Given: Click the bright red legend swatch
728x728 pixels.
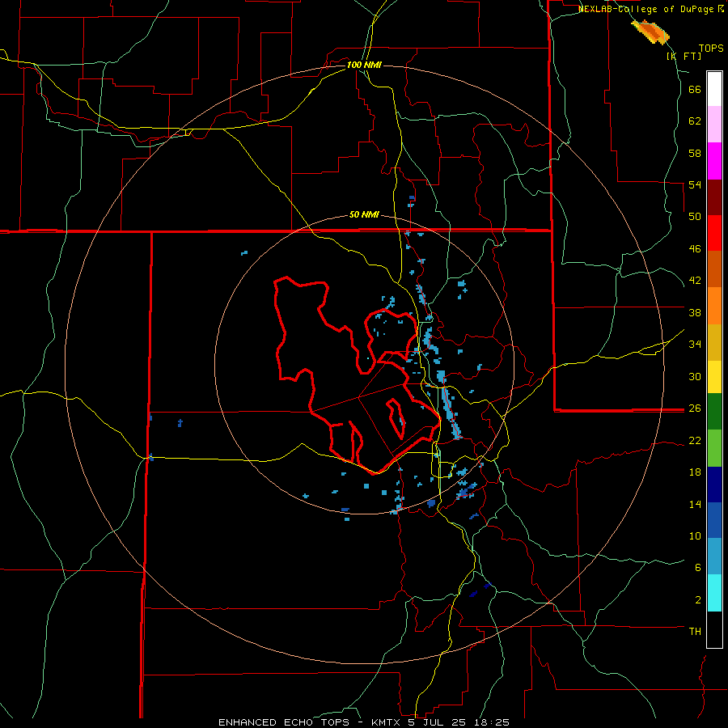Looking at the screenshot, I should [x=714, y=233].
